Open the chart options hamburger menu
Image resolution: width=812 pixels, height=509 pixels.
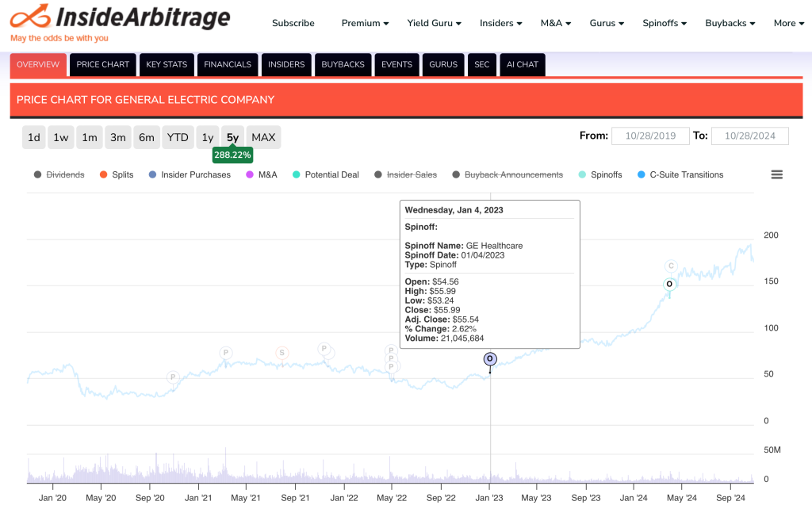pyautogui.click(x=776, y=174)
